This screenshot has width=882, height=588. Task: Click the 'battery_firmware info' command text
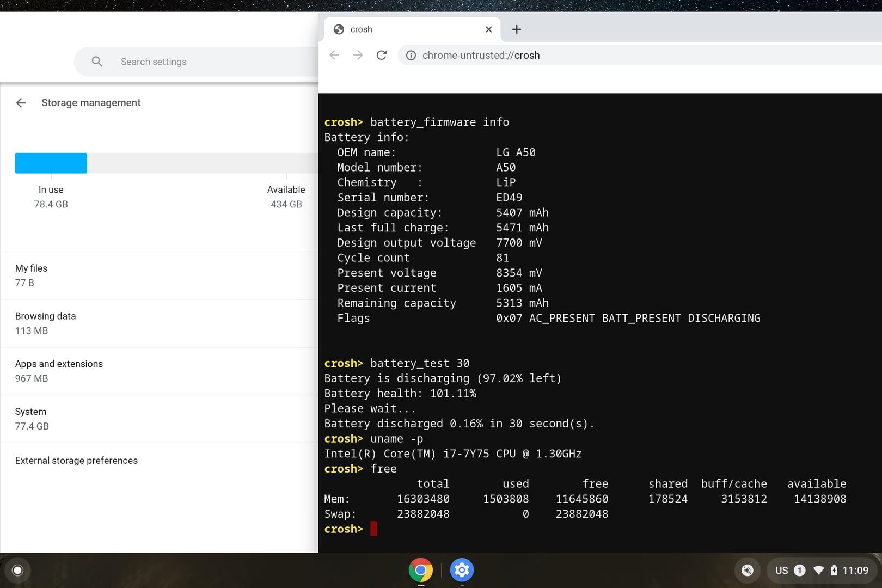[440, 122]
